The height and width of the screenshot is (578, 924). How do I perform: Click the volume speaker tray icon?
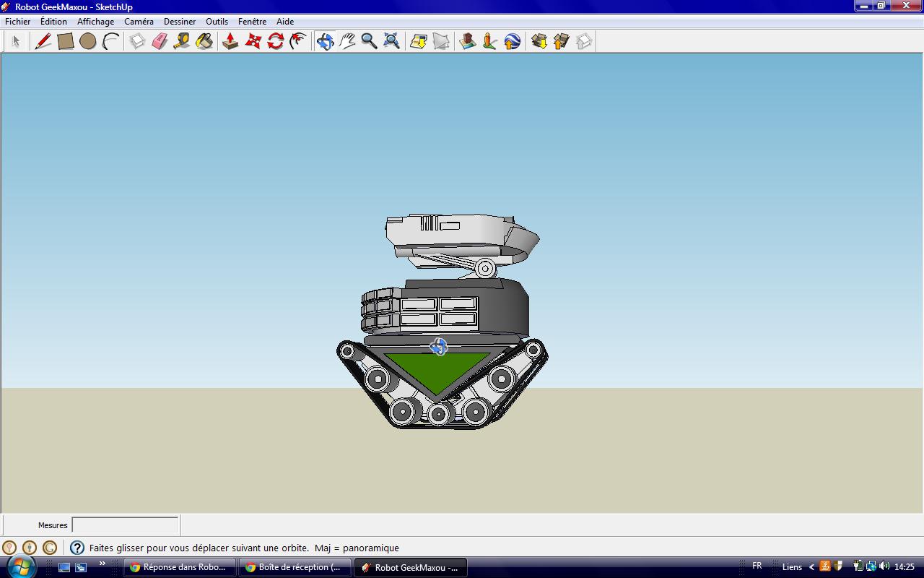click(884, 566)
